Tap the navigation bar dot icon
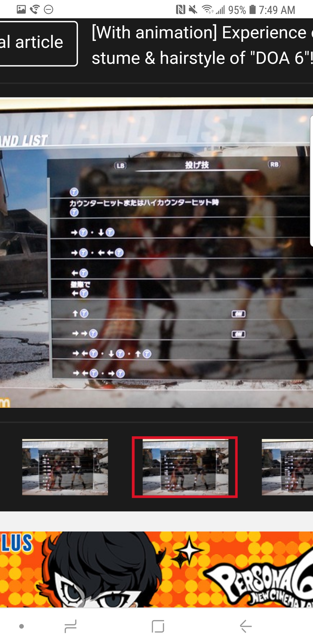 [x=21, y=626]
